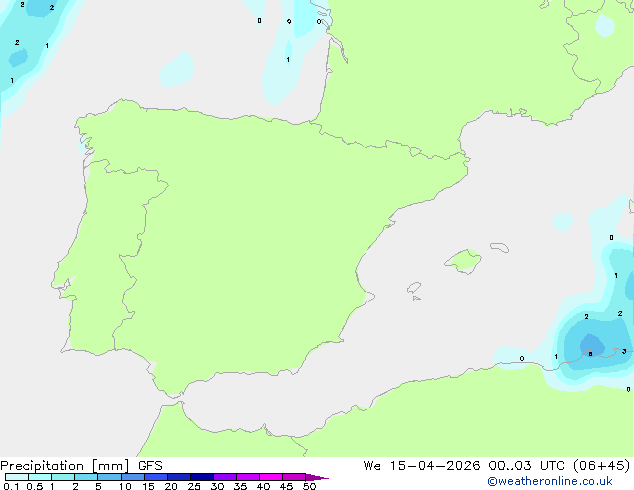Screen dimensions: 634x490
Task: Click the '35' legend scale label
Action: tap(240, 486)
